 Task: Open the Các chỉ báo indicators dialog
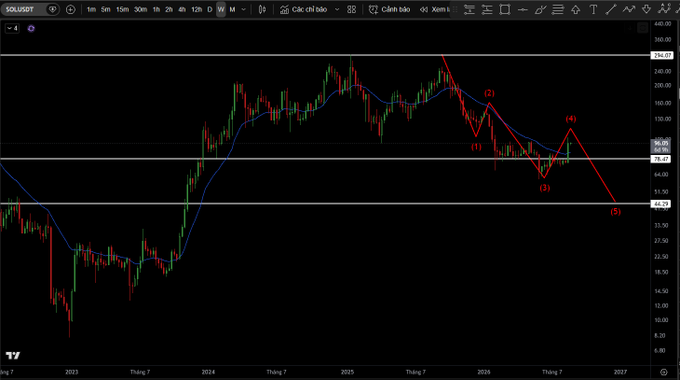point(303,9)
